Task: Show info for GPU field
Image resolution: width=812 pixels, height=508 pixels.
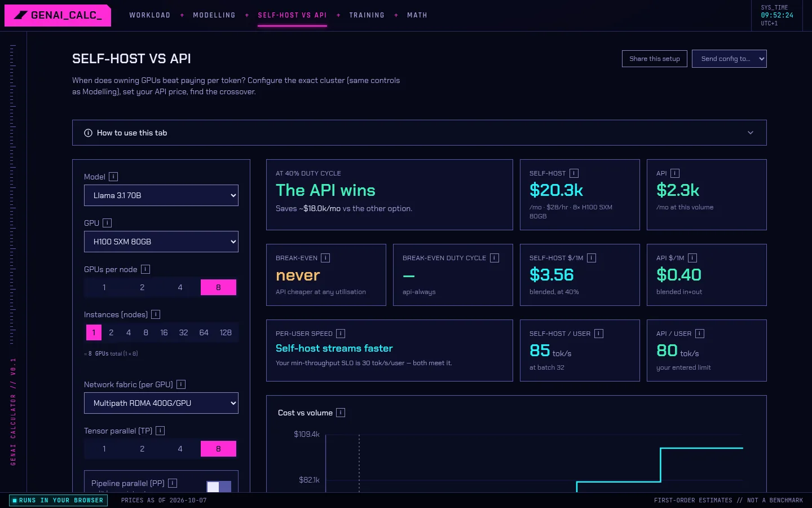Action: tap(107, 223)
